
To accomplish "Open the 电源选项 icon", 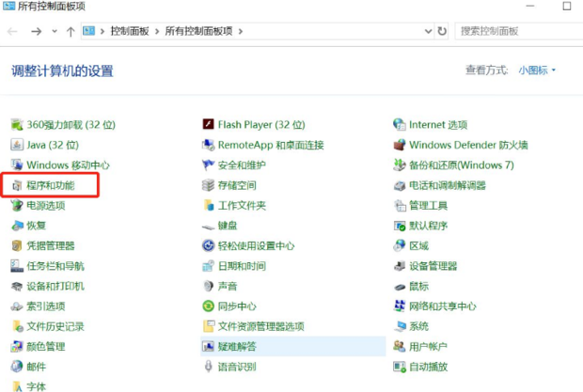I will [x=17, y=205].
